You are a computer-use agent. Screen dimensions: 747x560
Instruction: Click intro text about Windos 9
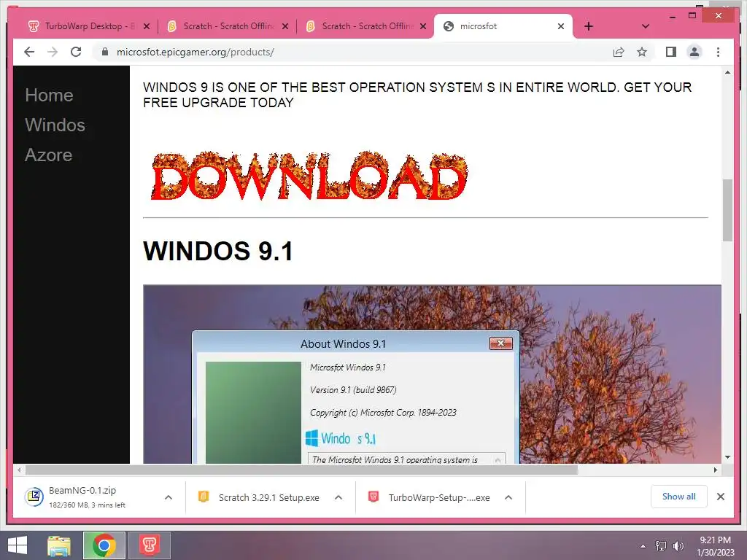417,95
